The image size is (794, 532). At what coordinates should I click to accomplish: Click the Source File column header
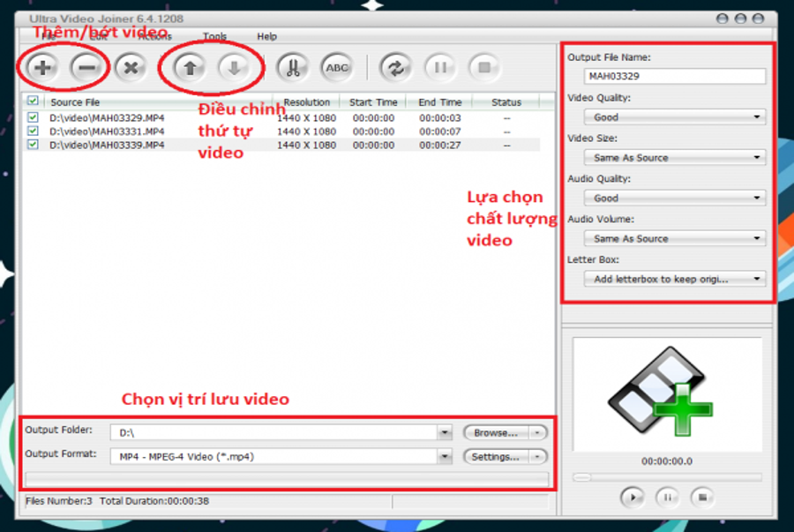point(158,102)
